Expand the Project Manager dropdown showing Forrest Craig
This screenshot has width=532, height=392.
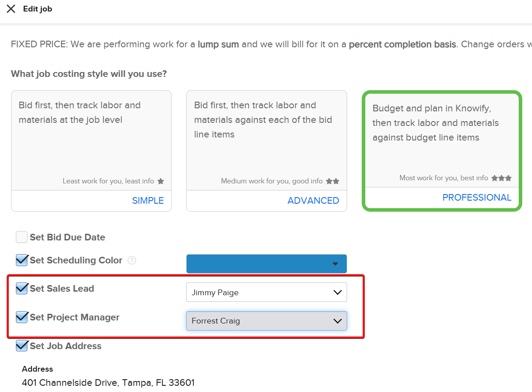[x=266, y=321]
